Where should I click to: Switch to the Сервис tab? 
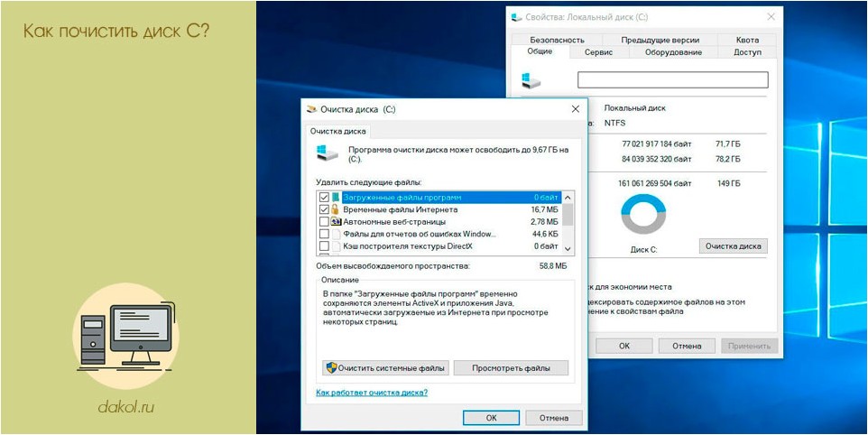point(599,52)
